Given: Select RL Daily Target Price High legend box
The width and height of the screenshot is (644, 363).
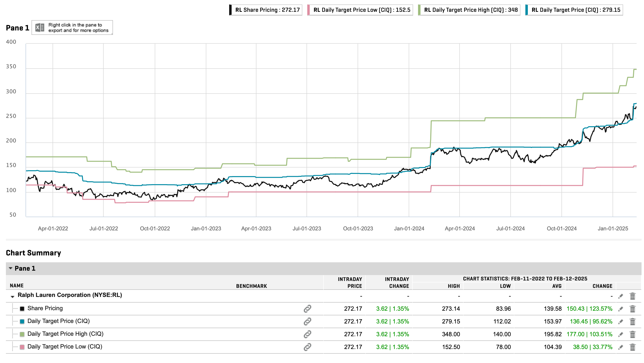Looking at the screenshot, I should [469, 10].
